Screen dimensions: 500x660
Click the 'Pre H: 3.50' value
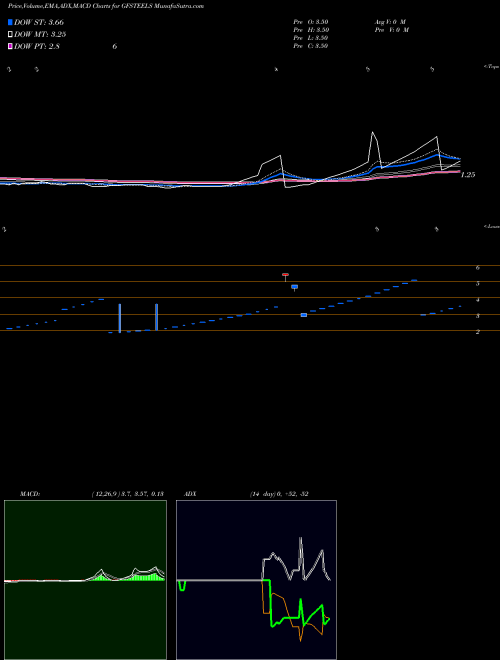point(311,30)
